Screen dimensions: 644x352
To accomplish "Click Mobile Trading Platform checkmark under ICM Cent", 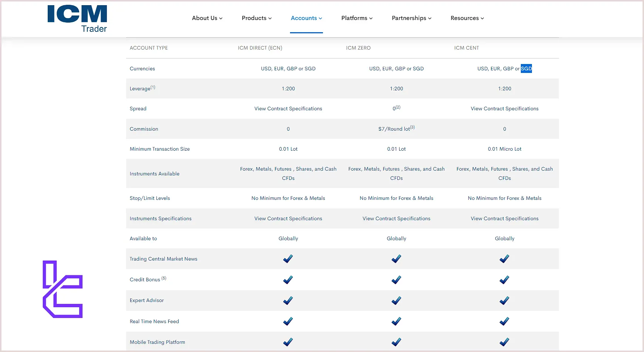I will pos(504,342).
